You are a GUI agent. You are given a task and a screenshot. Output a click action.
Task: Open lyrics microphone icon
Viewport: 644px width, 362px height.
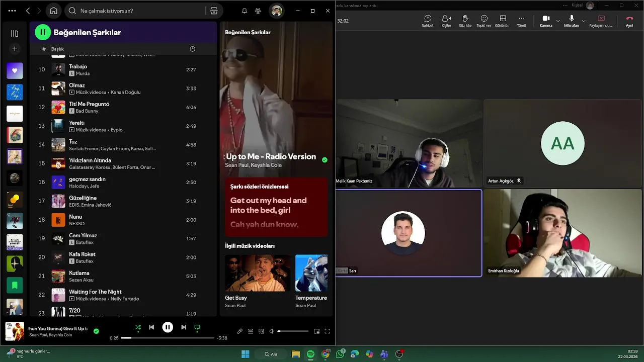tap(240, 331)
